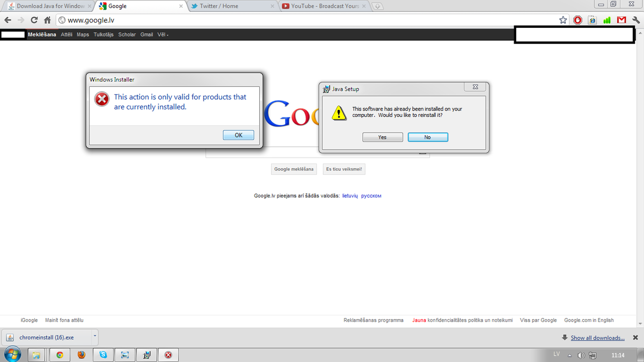The width and height of the screenshot is (644, 362).
Task: Open the Gmail checker extension icon
Action: [x=621, y=20]
